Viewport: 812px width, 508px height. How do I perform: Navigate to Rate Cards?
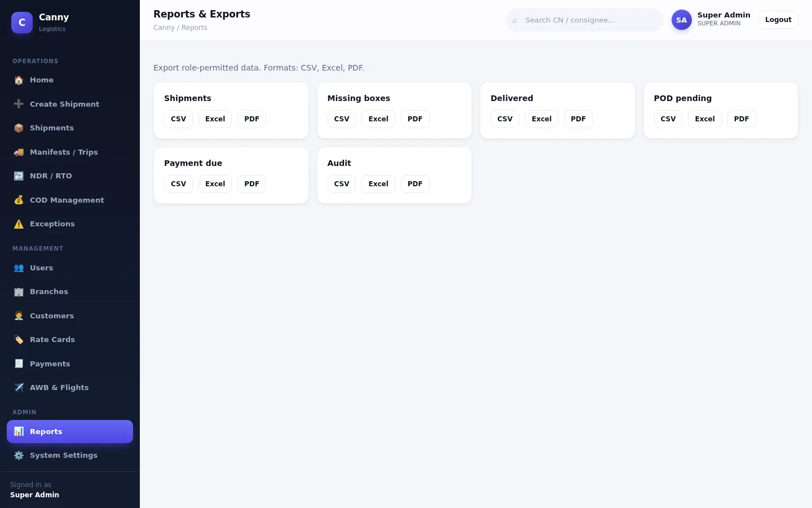click(x=70, y=340)
